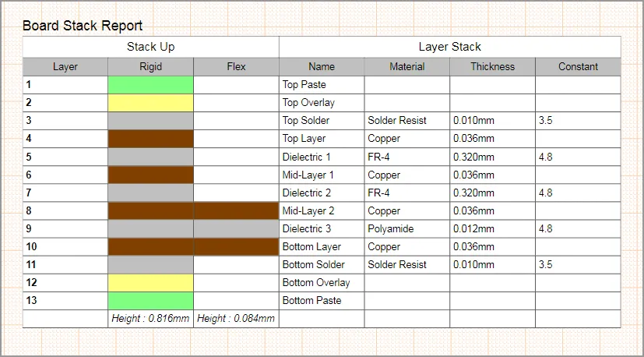Viewport: 644px width, 357px height.
Task: Click the "Height : 0.816mm" rigid total
Action: (151, 318)
